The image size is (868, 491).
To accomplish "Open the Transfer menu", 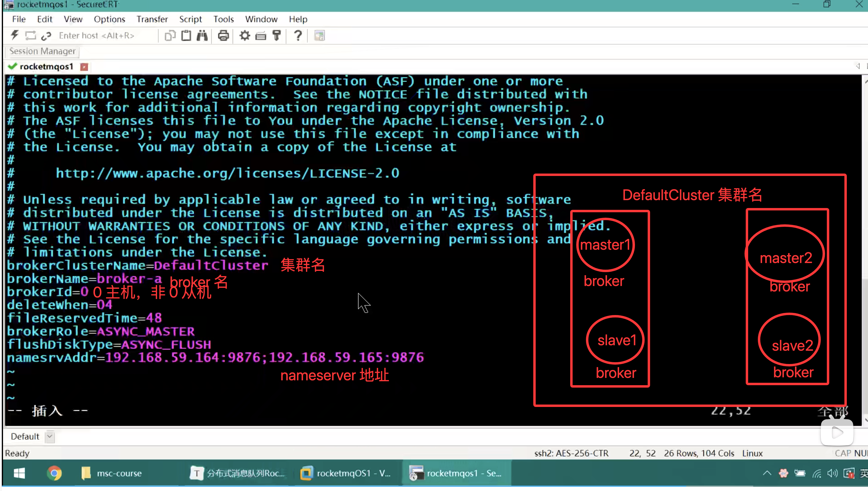I will click(152, 19).
